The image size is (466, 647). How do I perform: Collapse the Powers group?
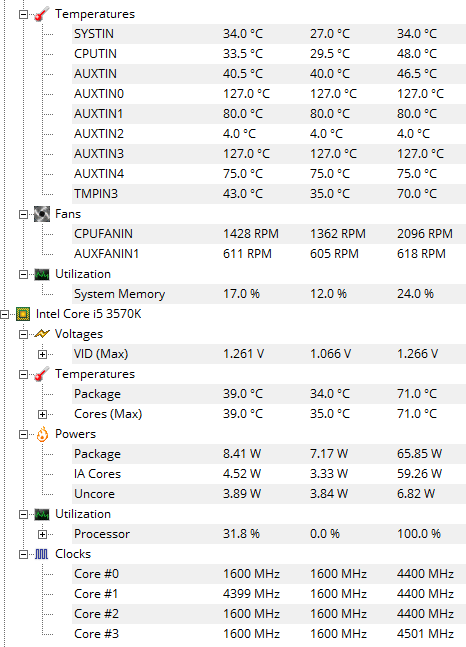23,434
